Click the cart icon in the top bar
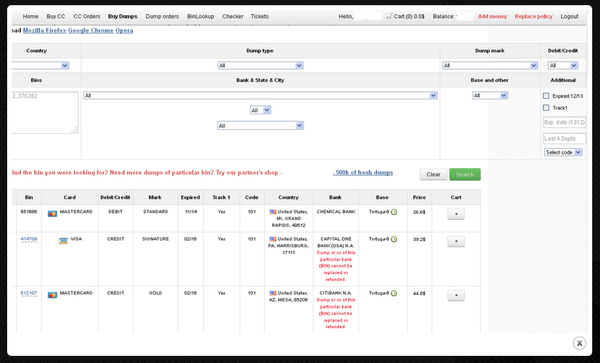This screenshot has height=363, width=600. click(x=389, y=16)
